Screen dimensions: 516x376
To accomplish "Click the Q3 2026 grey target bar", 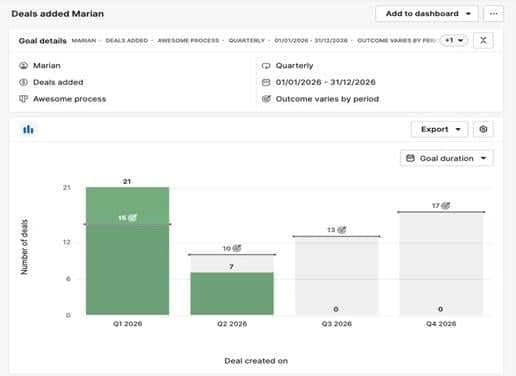I will pos(337,275).
